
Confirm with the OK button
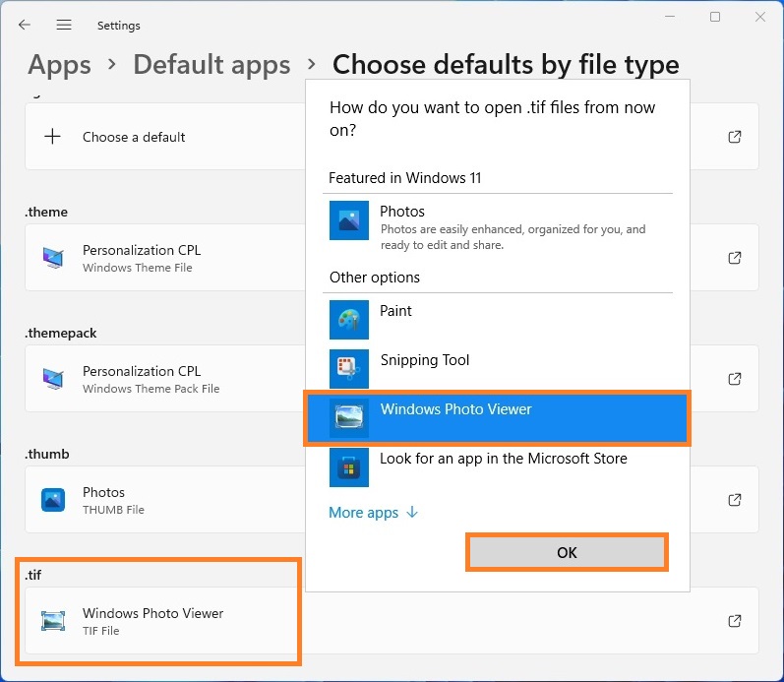pyautogui.click(x=567, y=552)
